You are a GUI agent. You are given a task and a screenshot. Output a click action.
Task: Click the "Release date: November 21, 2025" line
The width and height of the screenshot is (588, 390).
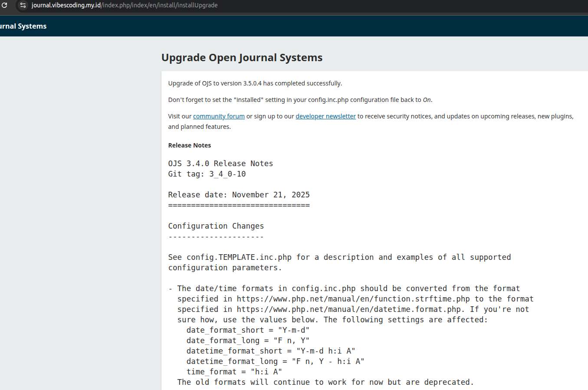point(239,195)
